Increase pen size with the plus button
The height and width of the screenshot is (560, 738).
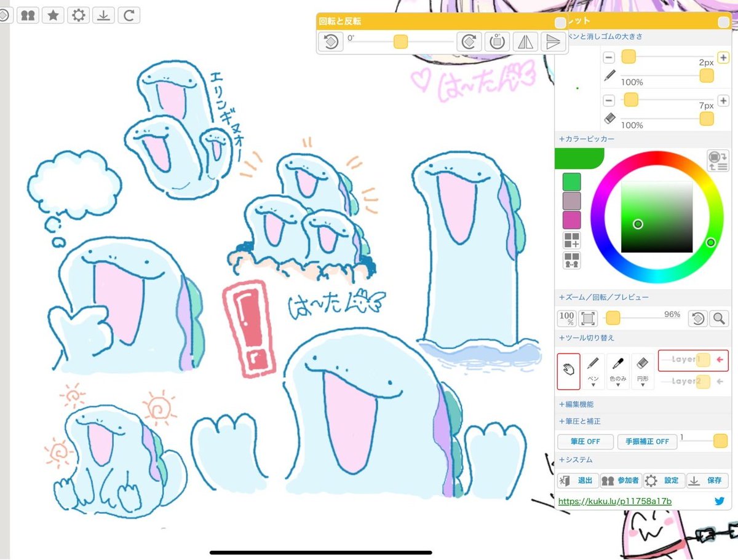(723, 57)
